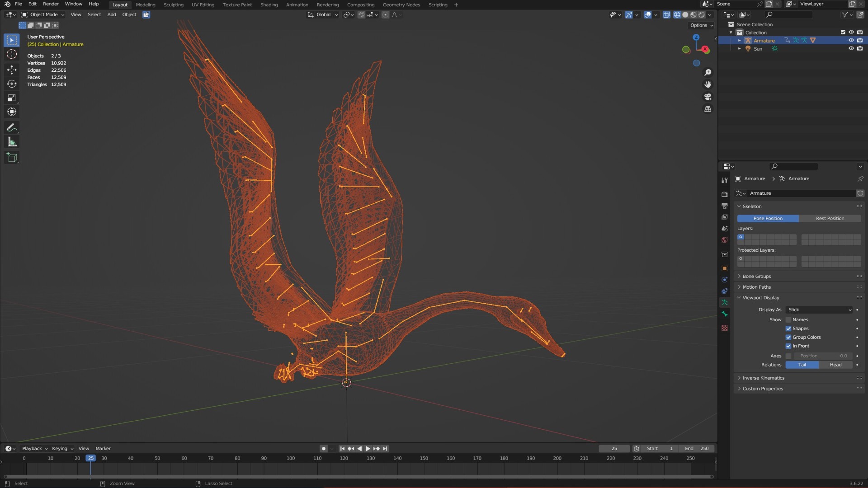The height and width of the screenshot is (488, 868).
Task: Select the Add Cube tool
Action: (12, 158)
